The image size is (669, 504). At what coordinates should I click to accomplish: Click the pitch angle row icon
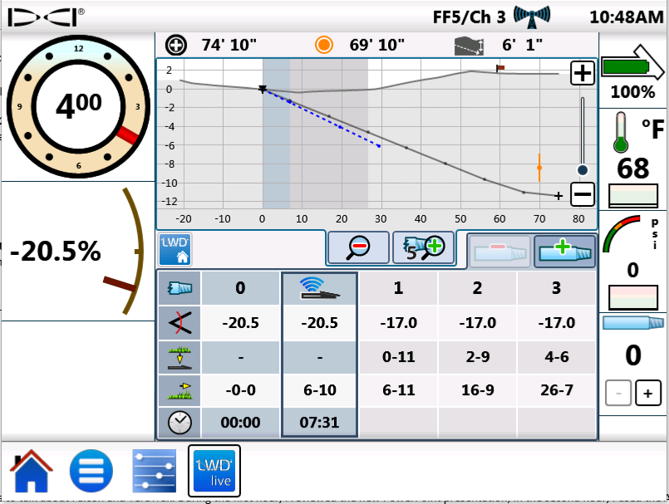pyautogui.click(x=180, y=323)
